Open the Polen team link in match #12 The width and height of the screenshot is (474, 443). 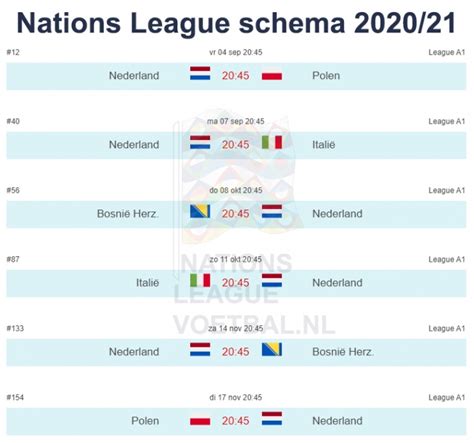coord(326,76)
